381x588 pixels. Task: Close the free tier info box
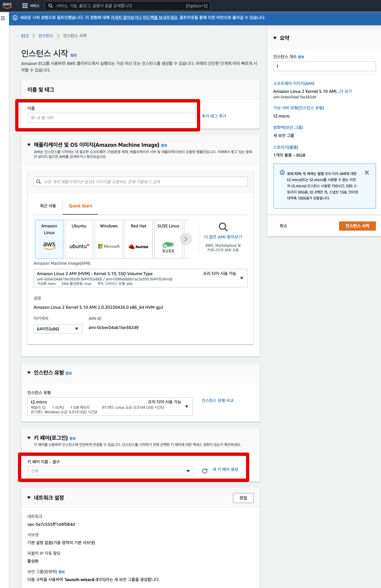click(367, 172)
